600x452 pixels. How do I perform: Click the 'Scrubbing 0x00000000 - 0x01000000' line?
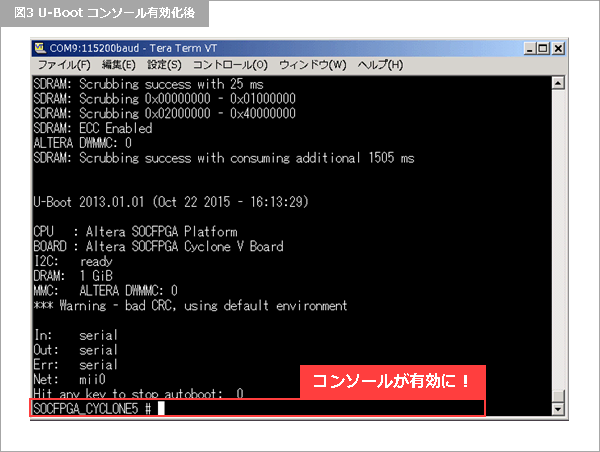[x=164, y=99]
